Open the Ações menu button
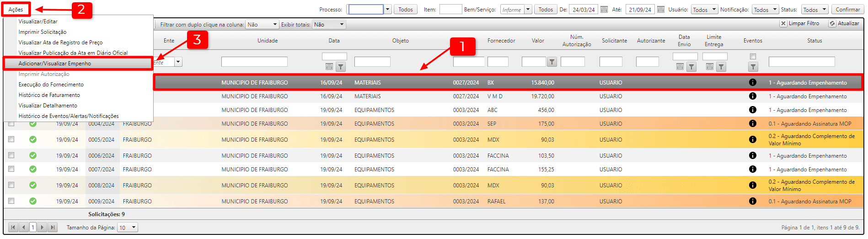This screenshot has width=868, height=239. coord(16,10)
